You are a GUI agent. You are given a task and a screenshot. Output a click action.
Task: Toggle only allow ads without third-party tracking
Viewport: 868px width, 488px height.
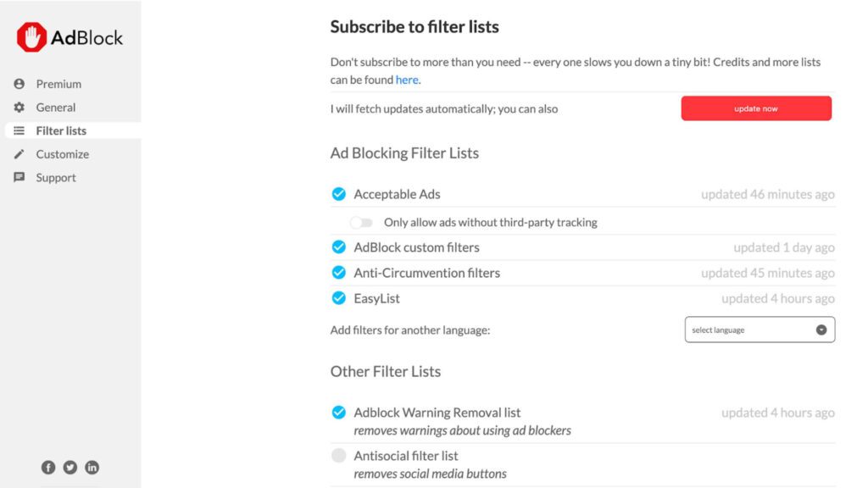click(363, 222)
